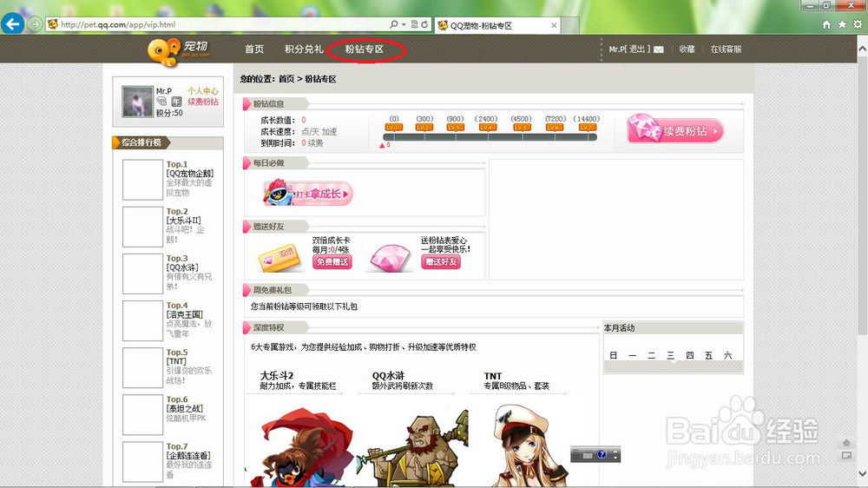
Task: Click the LV7 level badge
Action: pos(587,128)
